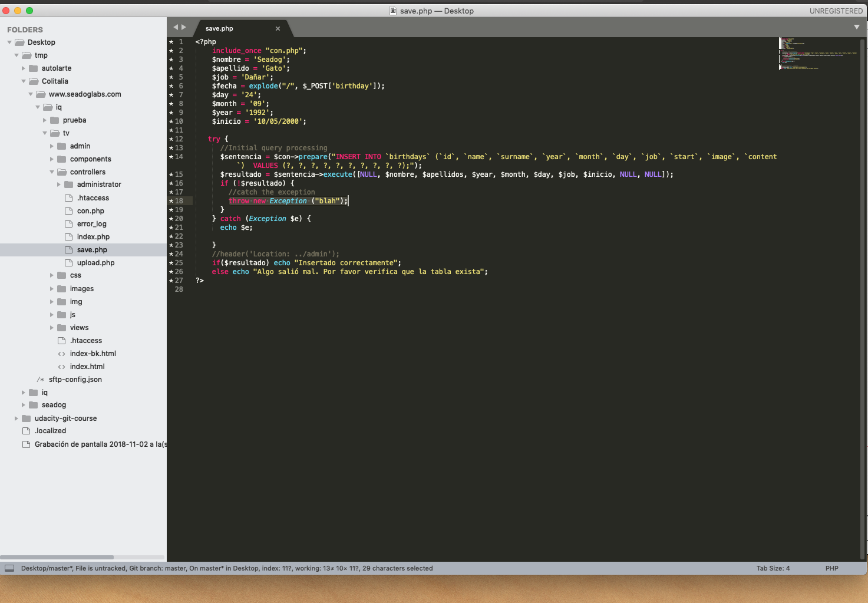
Task: Collapse the Colitalia folder
Action: point(24,81)
